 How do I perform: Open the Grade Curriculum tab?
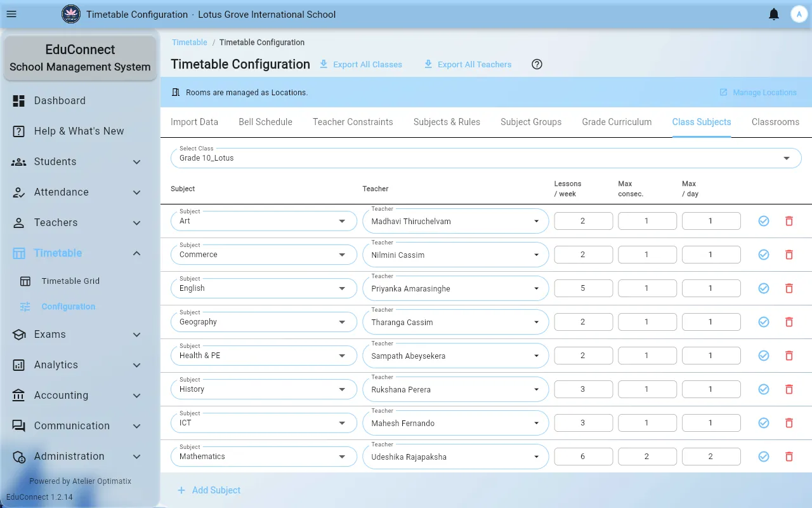click(617, 122)
